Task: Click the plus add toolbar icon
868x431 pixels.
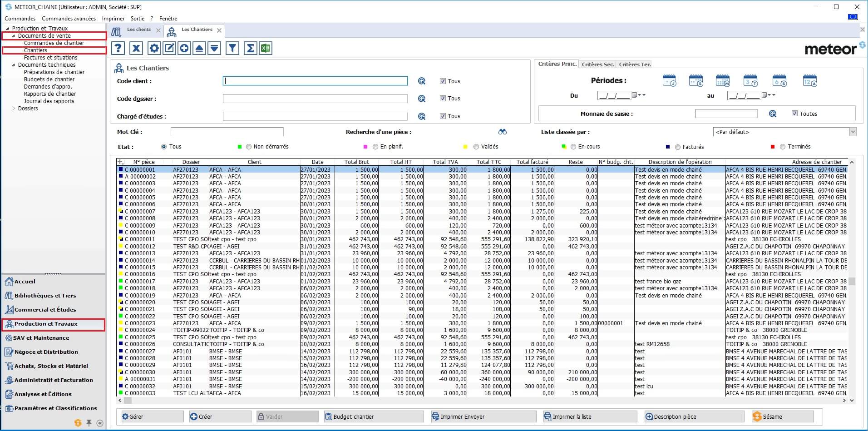Action: 184,48
